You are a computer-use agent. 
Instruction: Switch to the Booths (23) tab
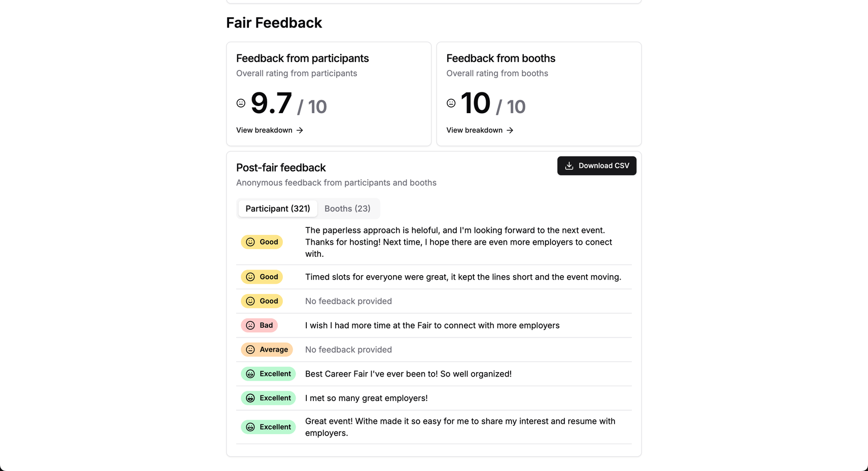(x=347, y=209)
